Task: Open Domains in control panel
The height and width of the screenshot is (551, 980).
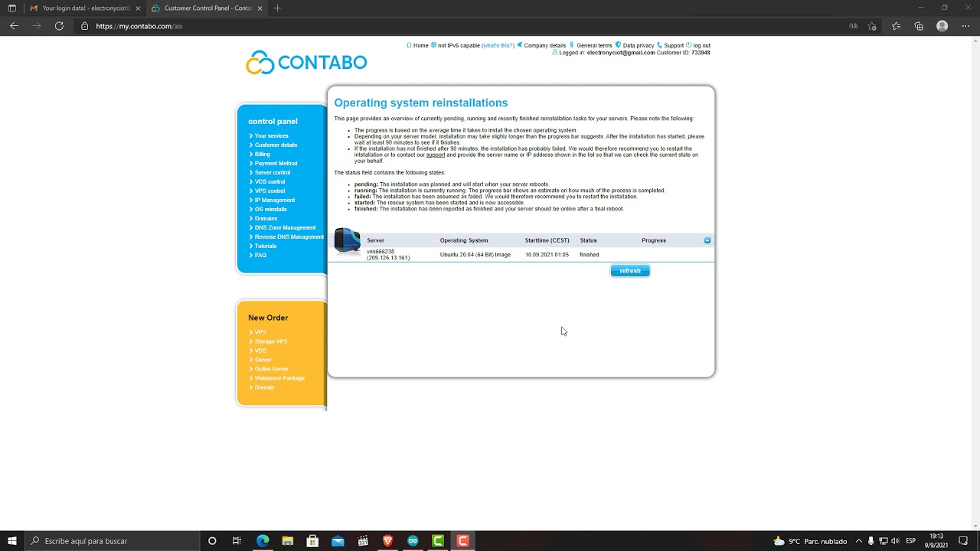Action: click(266, 218)
